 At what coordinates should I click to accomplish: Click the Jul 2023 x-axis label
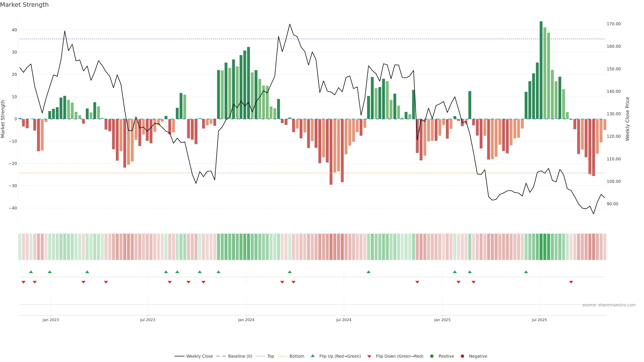pos(148,320)
